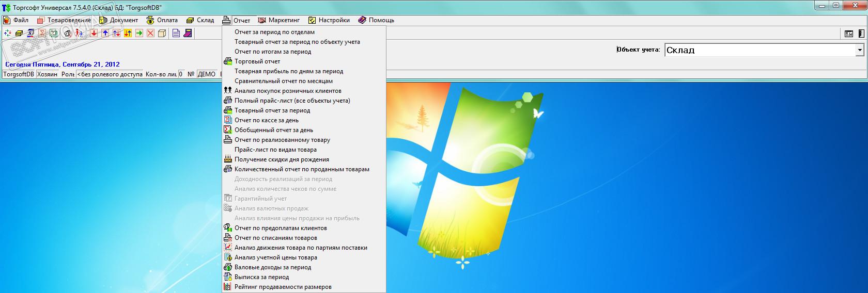This screenshot has width=868, height=293.
Task: Open the Склад menu
Action: coord(199,20)
